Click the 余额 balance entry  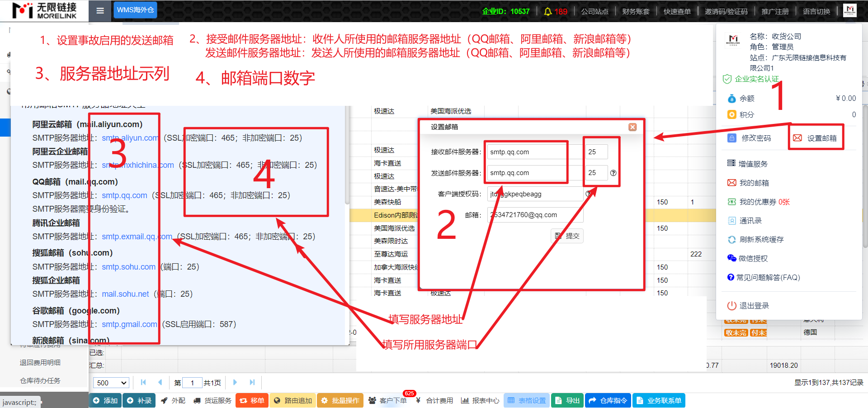click(x=792, y=98)
